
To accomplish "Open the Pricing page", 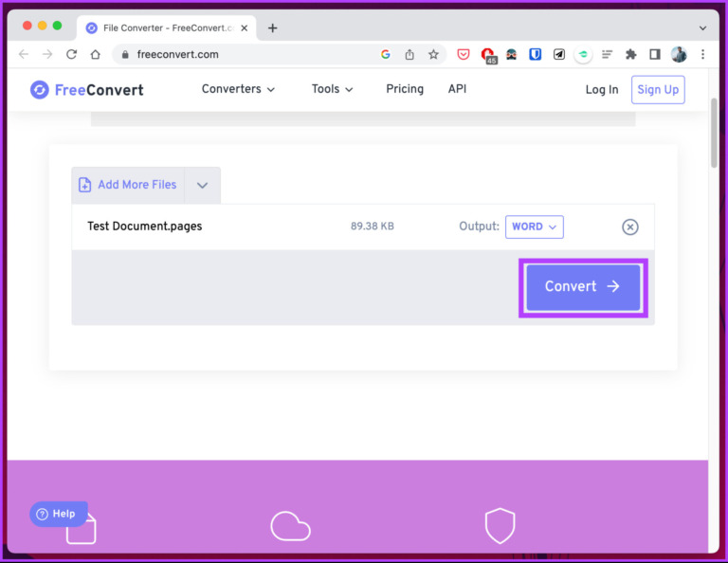I will (x=405, y=89).
